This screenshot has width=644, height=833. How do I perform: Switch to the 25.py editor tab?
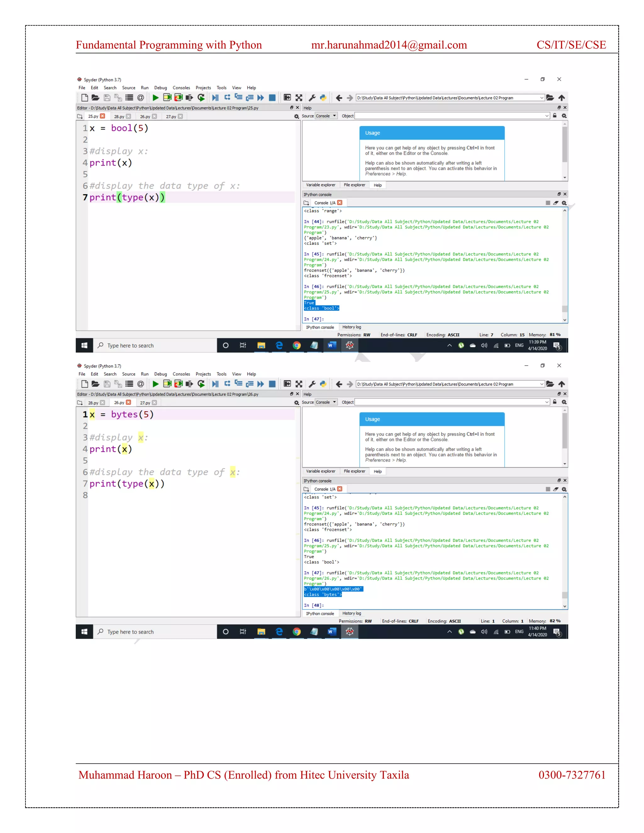pos(93,116)
